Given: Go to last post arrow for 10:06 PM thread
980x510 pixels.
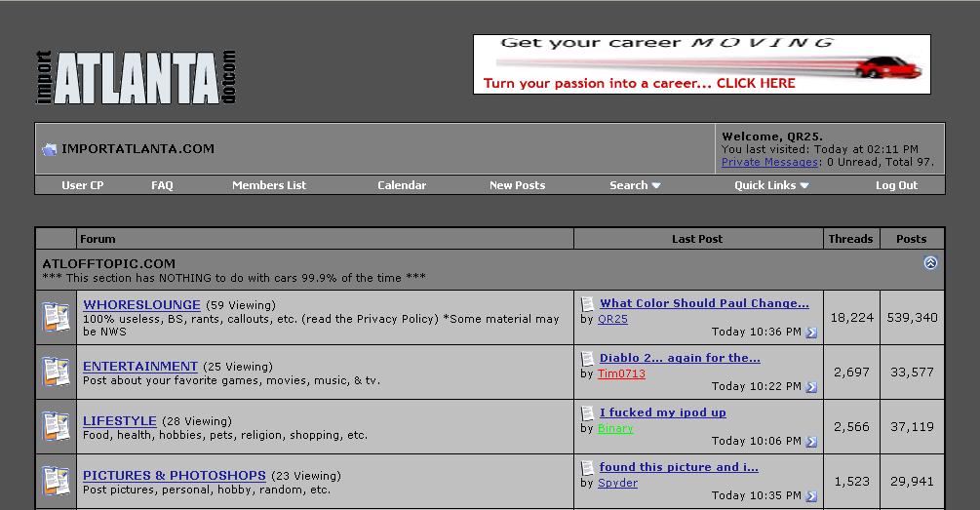Looking at the screenshot, I should pos(811,442).
